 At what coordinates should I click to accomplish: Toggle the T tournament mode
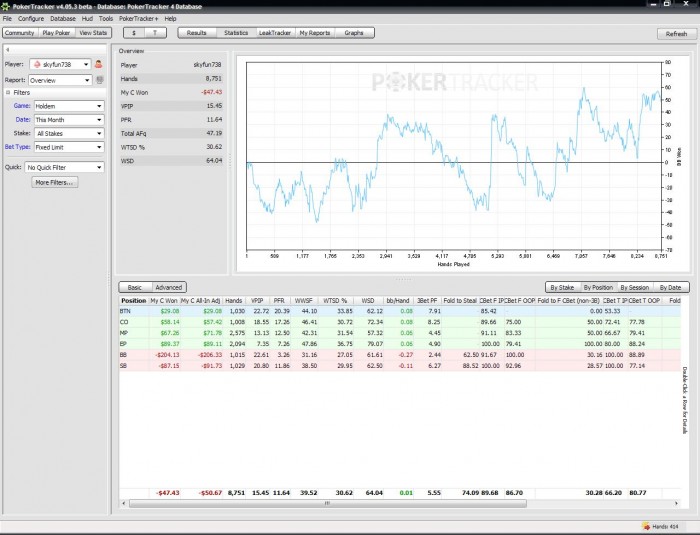pos(155,33)
